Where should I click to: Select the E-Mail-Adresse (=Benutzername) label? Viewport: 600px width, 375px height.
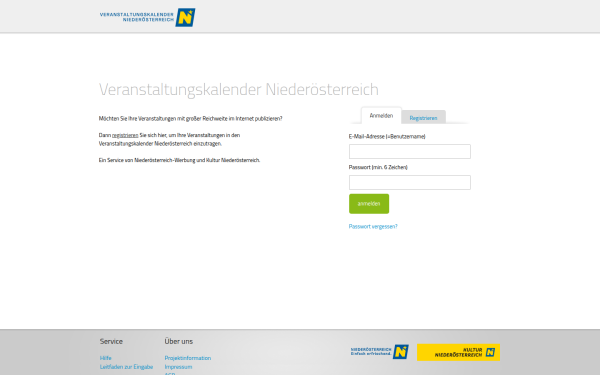(387, 136)
